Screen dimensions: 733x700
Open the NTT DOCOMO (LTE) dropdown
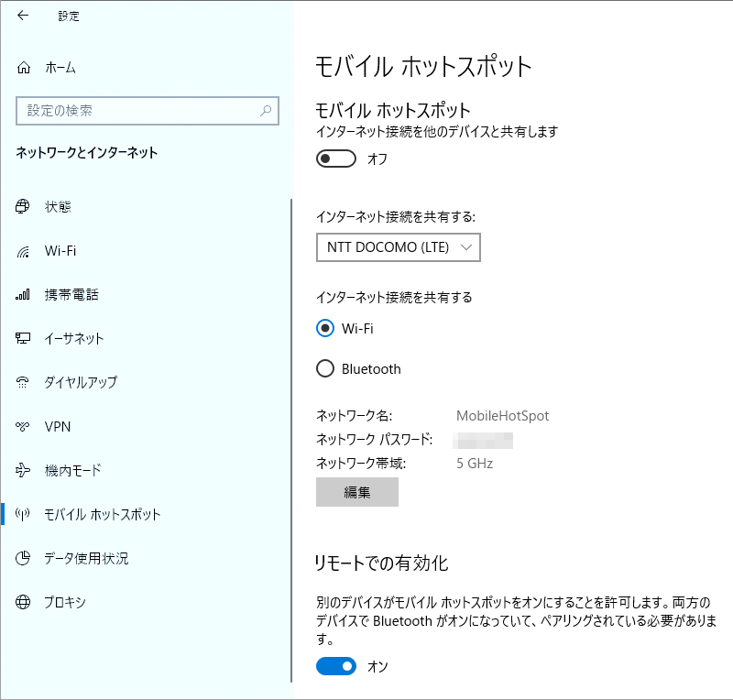pyautogui.click(x=398, y=247)
